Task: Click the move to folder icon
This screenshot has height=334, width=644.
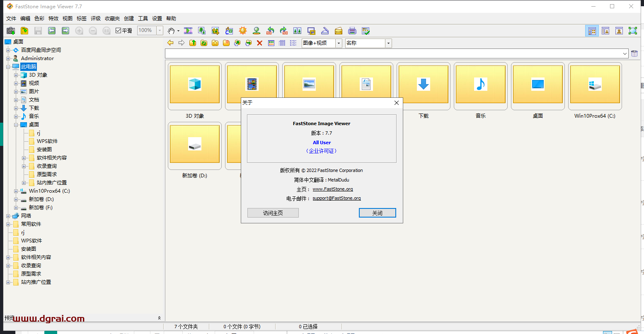Action: tap(249, 43)
